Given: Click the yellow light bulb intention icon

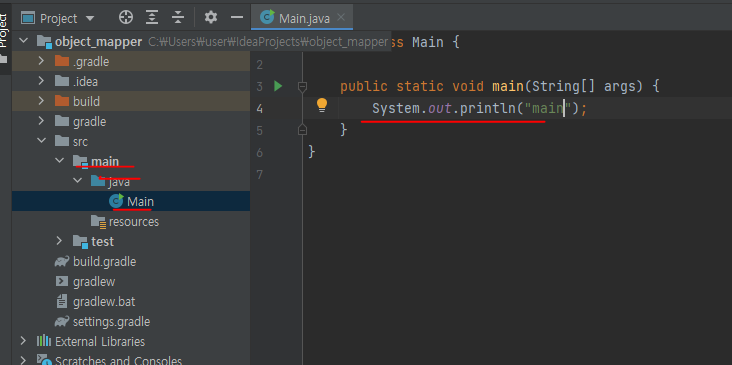Looking at the screenshot, I should pyautogui.click(x=322, y=105).
